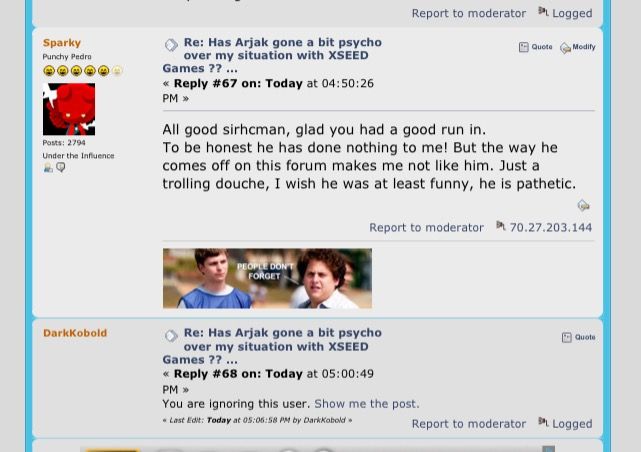View Sparky's profile icon under Under the Influence
Viewport: 641px width, 452px height.
[48, 168]
